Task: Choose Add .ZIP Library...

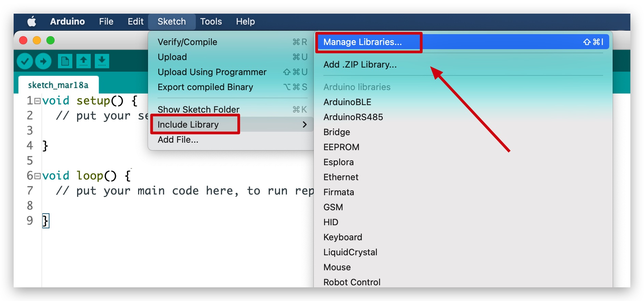Action: pyautogui.click(x=463, y=64)
